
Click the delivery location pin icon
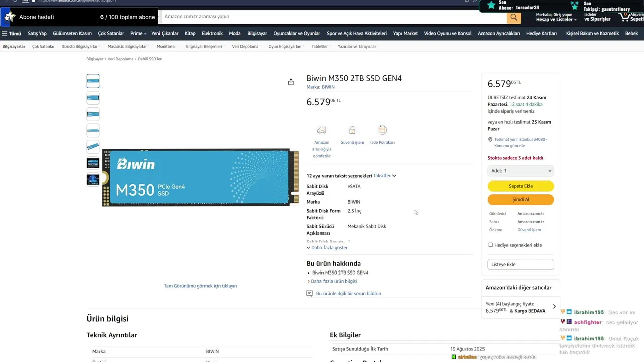(490, 140)
